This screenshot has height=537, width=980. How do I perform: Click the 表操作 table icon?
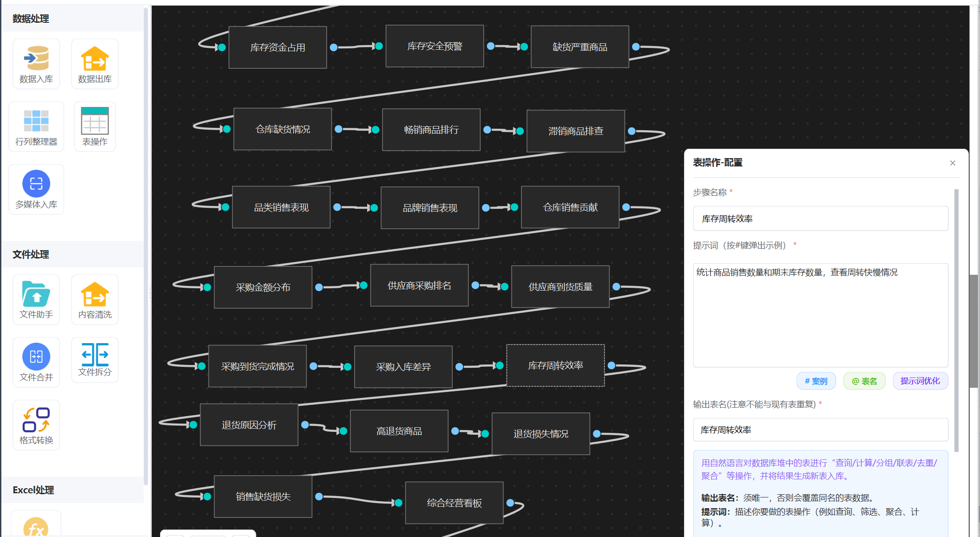tap(95, 121)
